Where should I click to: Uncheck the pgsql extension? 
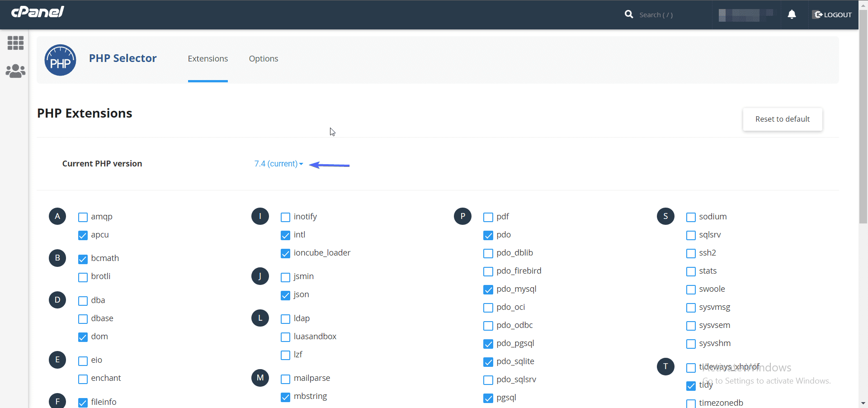point(488,398)
